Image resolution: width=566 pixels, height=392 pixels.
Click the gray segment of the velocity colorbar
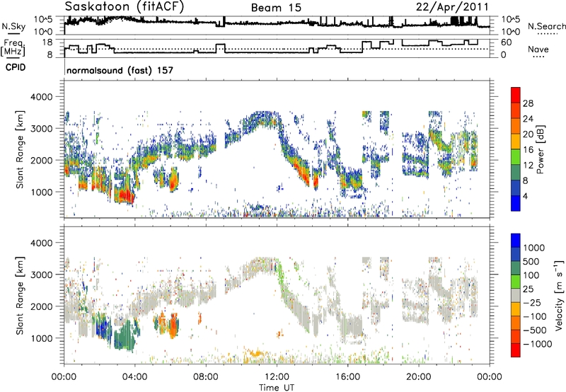click(516, 295)
